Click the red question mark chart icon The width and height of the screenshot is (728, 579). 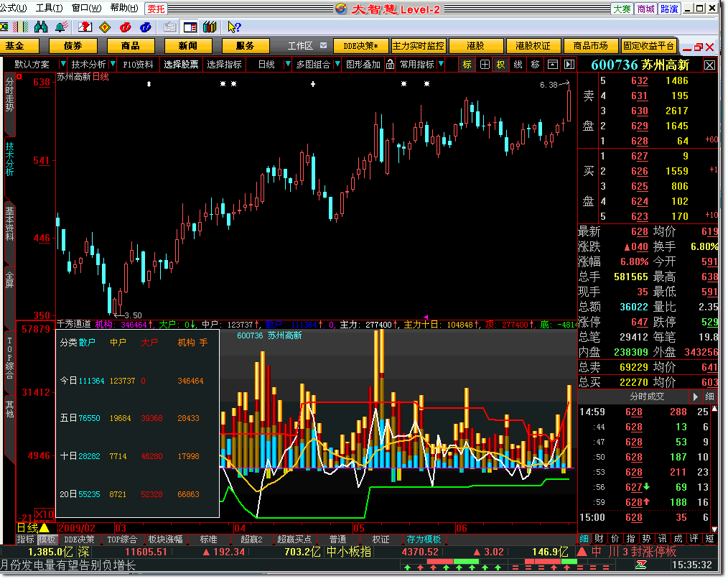(x=85, y=27)
